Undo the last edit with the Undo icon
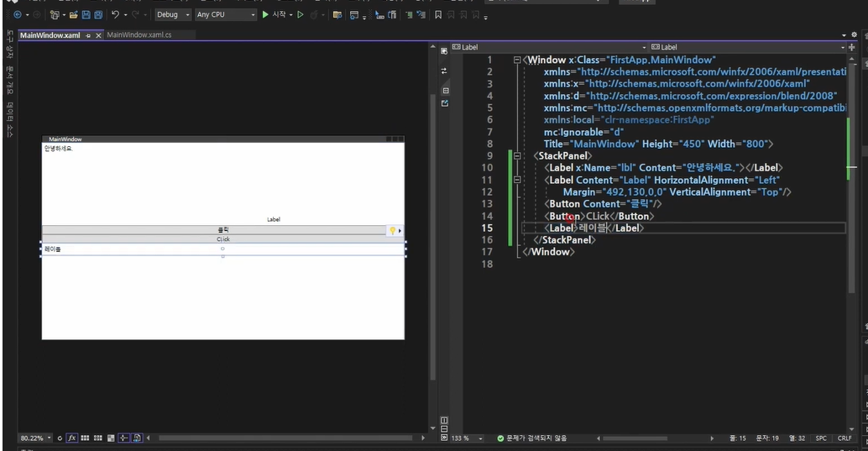 point(115,15)
